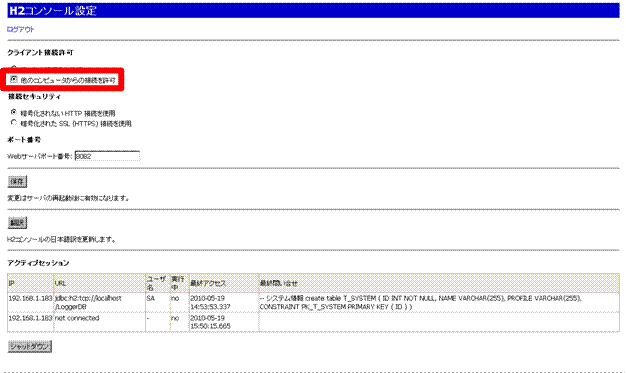Click the Webサーバポート番号 label
This screenshot has width=626, height=373.
coord(40,156)
